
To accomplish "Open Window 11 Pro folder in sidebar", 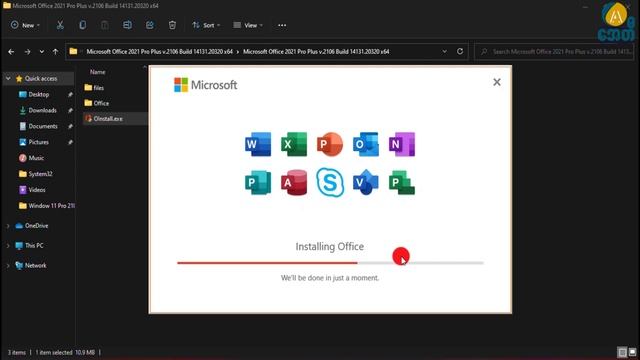I will tap(51, 206).
